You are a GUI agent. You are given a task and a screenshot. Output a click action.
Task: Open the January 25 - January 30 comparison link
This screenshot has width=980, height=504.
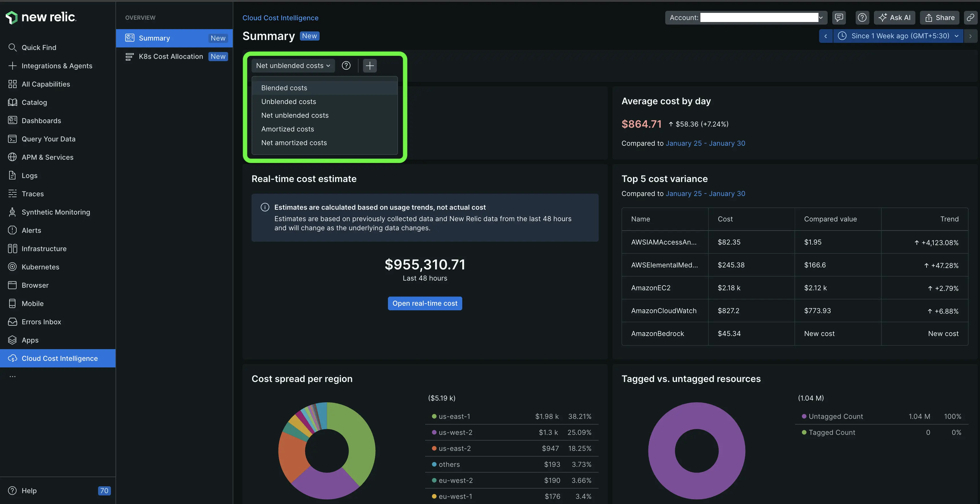[705, 143]
